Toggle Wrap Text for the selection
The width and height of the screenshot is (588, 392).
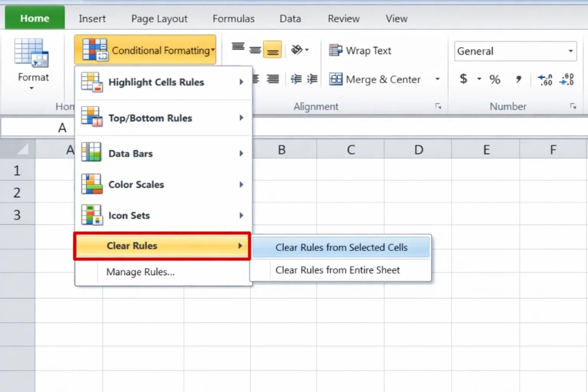coord(362,50)
